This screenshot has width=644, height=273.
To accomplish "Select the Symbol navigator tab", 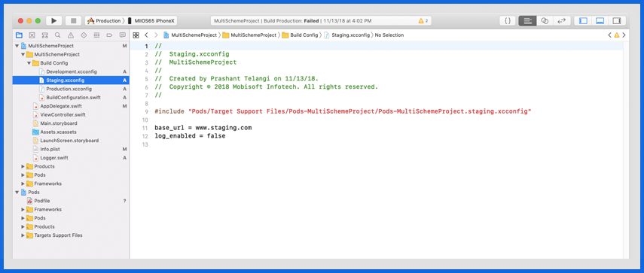I will click(45, 35).
